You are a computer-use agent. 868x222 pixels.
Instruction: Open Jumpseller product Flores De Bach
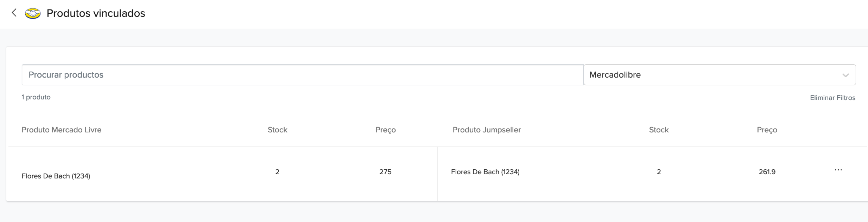click(485, 172)
